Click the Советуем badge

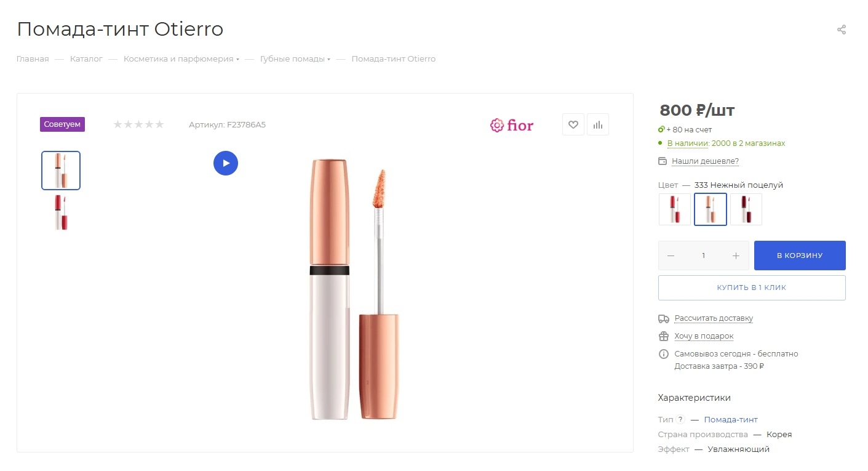[x=62, y=124]
